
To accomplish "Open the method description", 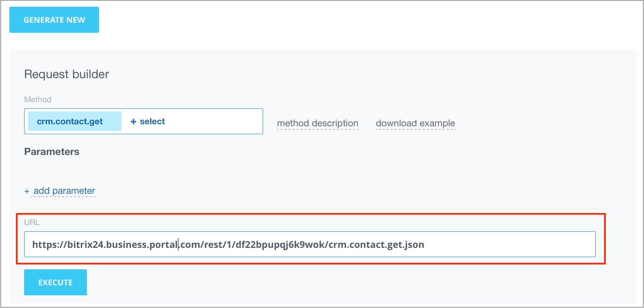I will click(318, 123).
